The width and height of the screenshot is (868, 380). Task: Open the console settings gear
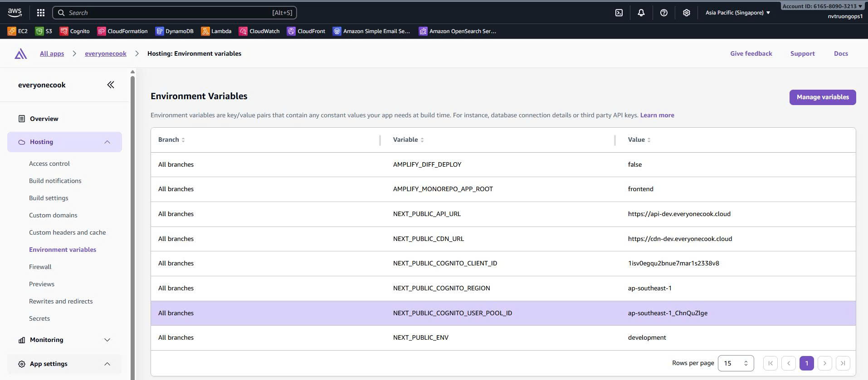(687, 13)
